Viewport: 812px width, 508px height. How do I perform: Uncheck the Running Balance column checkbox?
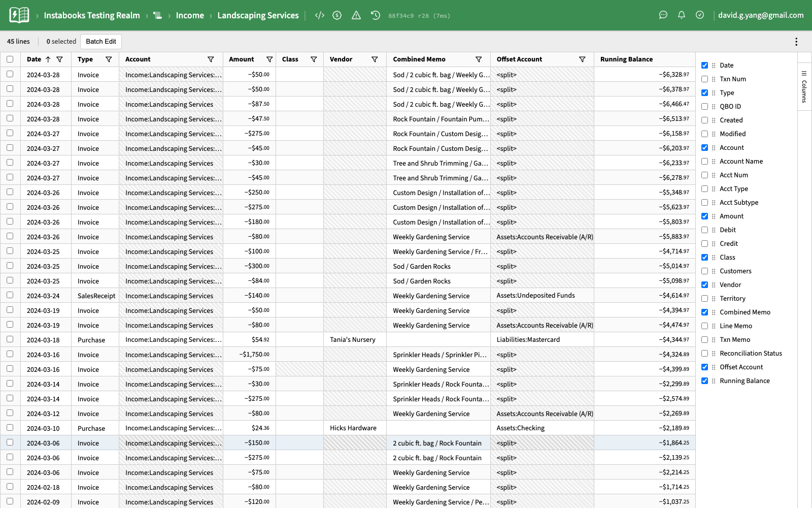point(704,381)
